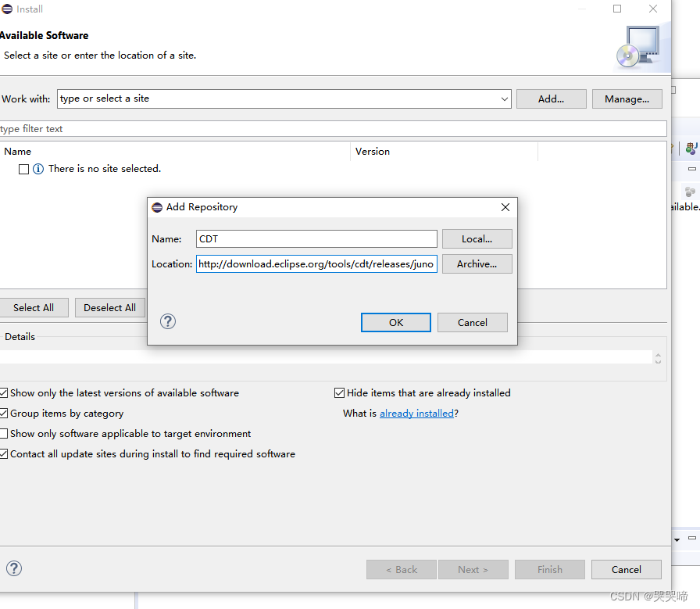Click the Deselect All button
This screenshot has width=700, height=609.
click(x=110, y=308)
